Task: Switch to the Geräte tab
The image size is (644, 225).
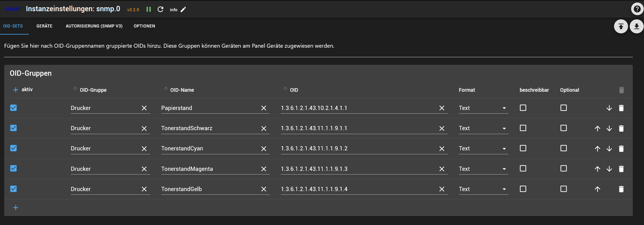Action: pos(44,26)
